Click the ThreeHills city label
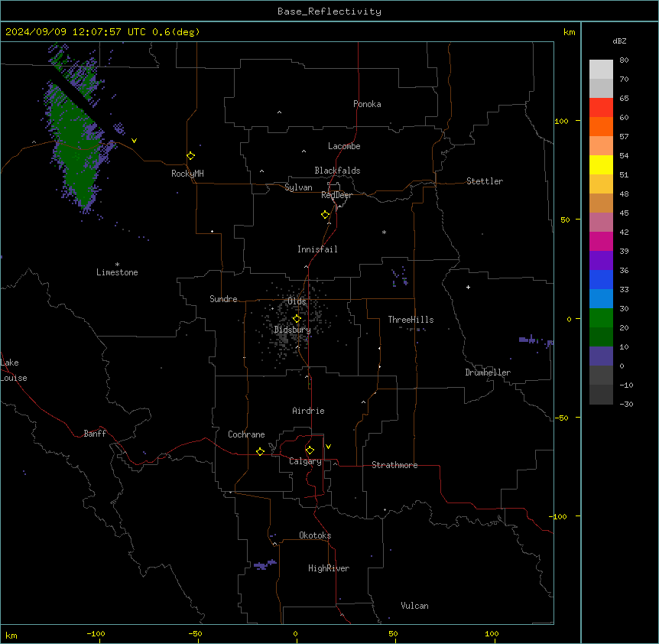 tap(411, 320)
